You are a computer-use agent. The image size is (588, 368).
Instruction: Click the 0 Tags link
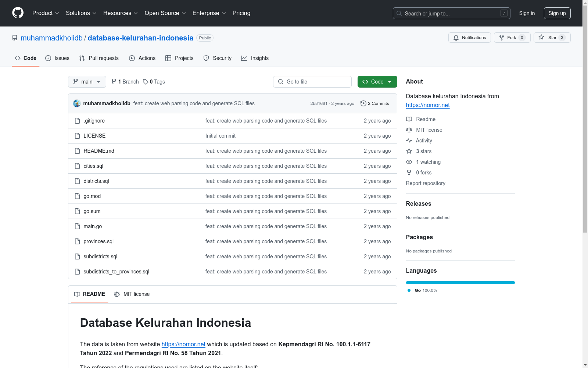(154, 82)
